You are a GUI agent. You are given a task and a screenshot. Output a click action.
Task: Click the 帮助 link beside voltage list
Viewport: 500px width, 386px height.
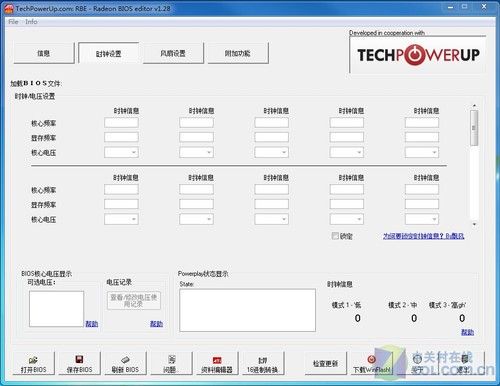[x=92, y=323]
